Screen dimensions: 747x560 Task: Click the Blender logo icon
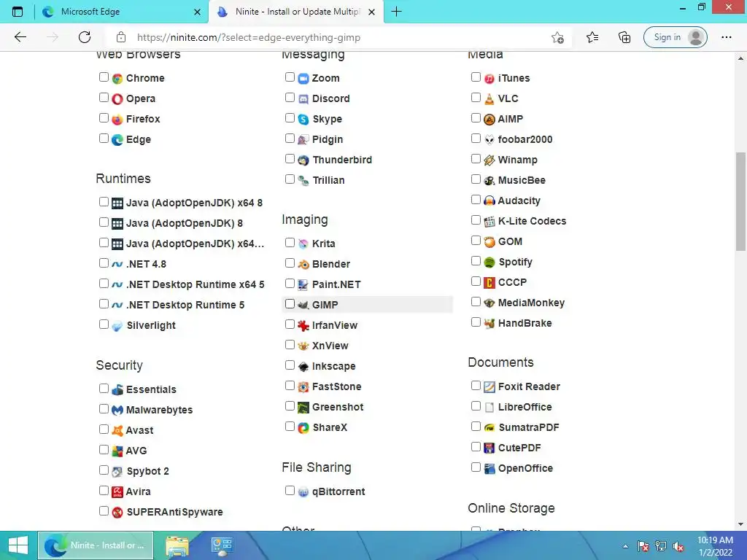303,264
